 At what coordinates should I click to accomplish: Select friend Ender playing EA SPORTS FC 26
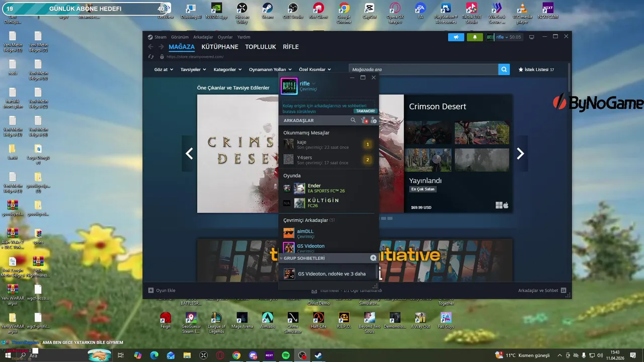pyautogui.click(x=329, y=189)
